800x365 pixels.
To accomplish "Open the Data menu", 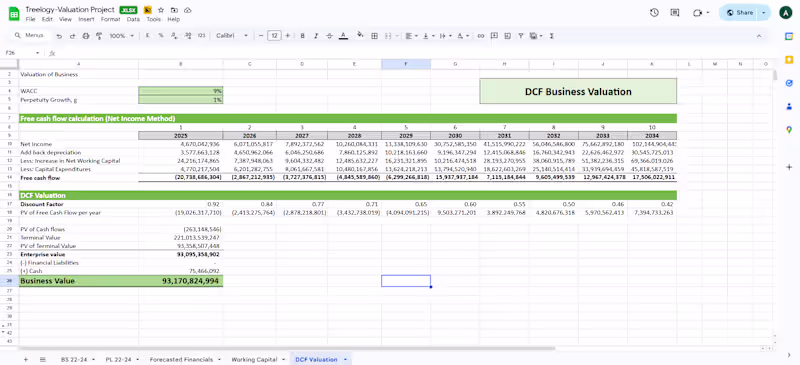I will click(x=133, y=19).
